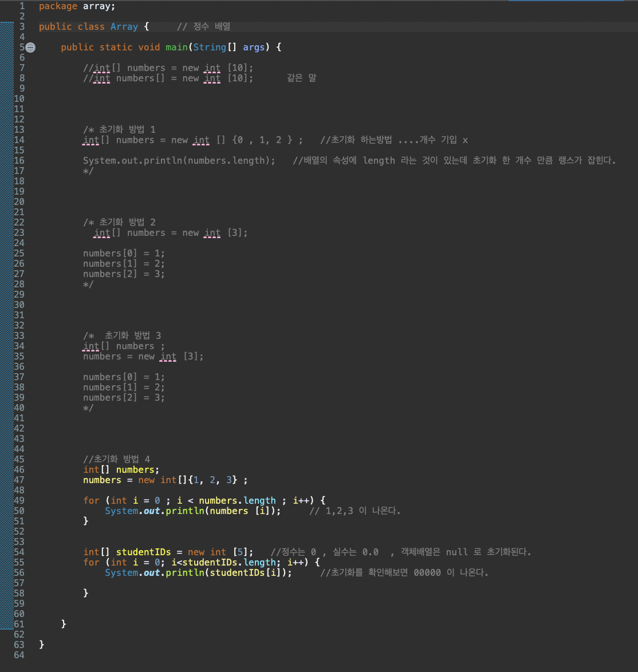Click the '/* 초기화 방법 1' comment
The width and height of the screenshot is (638, 672).
point(119,129)
